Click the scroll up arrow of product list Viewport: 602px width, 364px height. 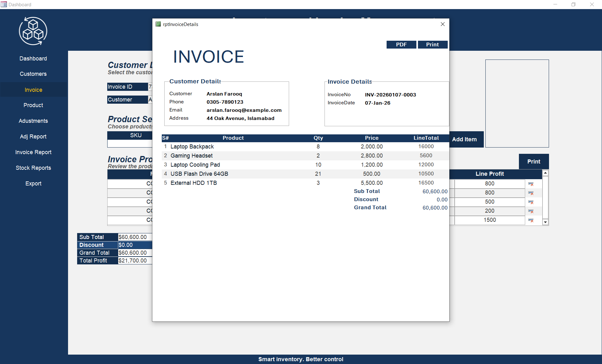[546, 173]
